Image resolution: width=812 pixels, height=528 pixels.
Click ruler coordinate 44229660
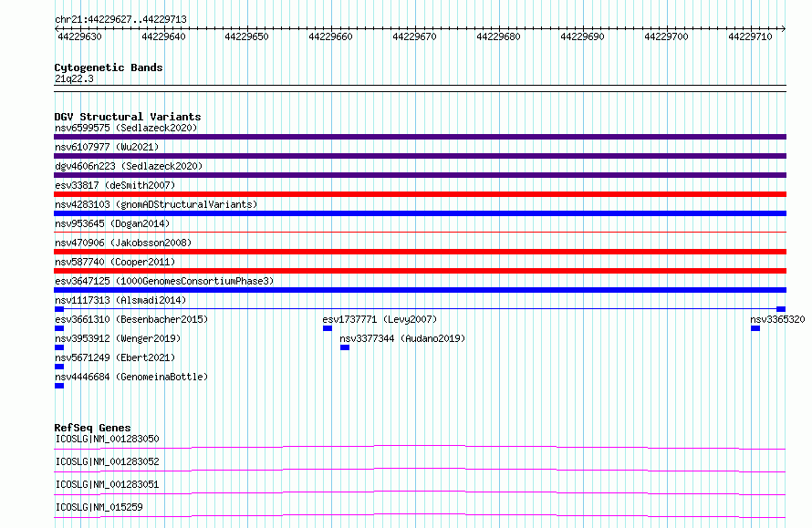[330, 36]
